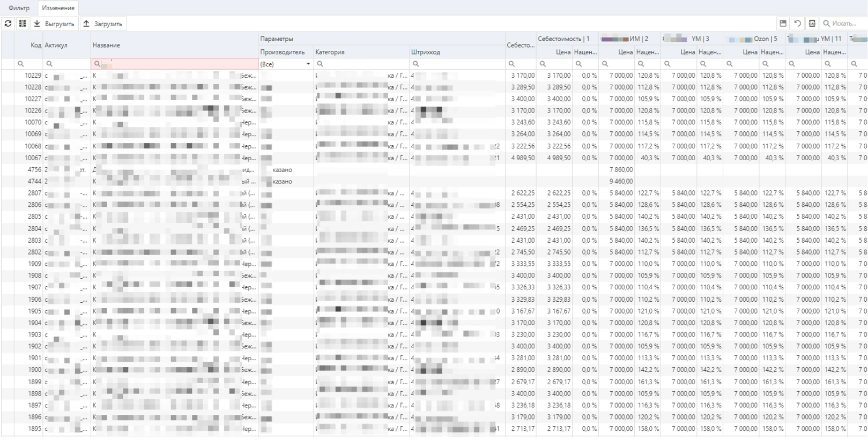868x440 pixels.
Task: Focus the Искать search field
Action: coord(847,24)
